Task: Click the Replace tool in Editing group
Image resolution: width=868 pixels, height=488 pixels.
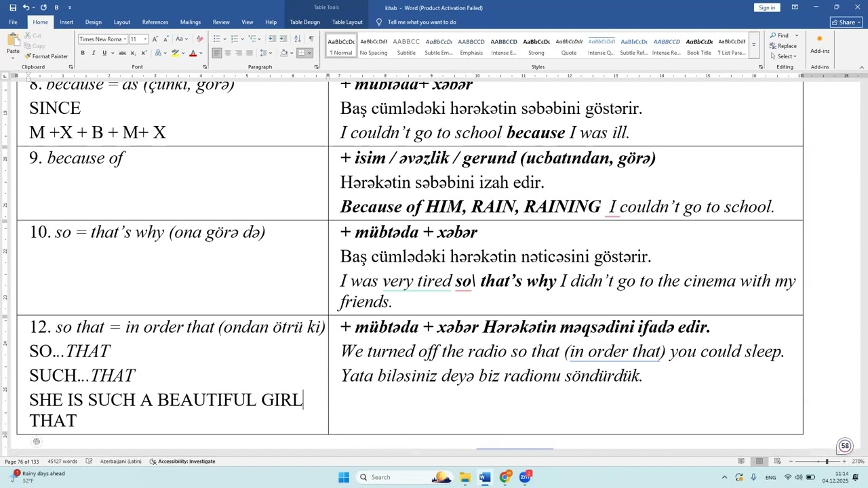Action: pyautogui.click(x=783, y=45)
